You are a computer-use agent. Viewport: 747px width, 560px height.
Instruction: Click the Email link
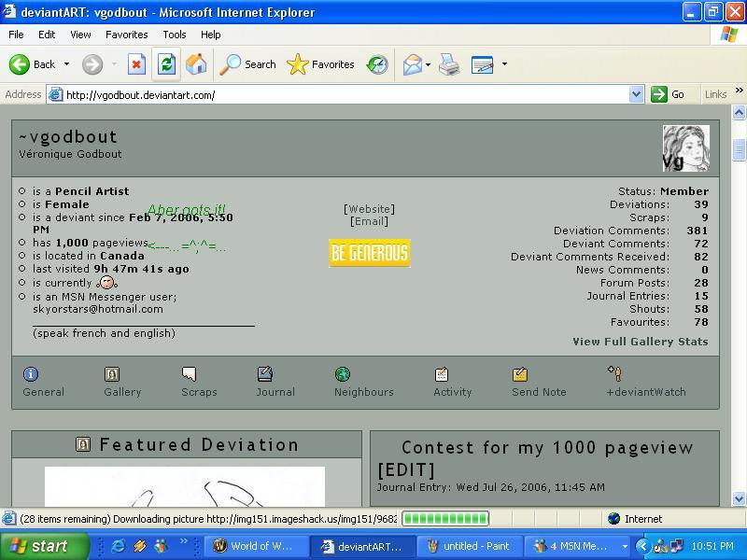tap(369, 221)
